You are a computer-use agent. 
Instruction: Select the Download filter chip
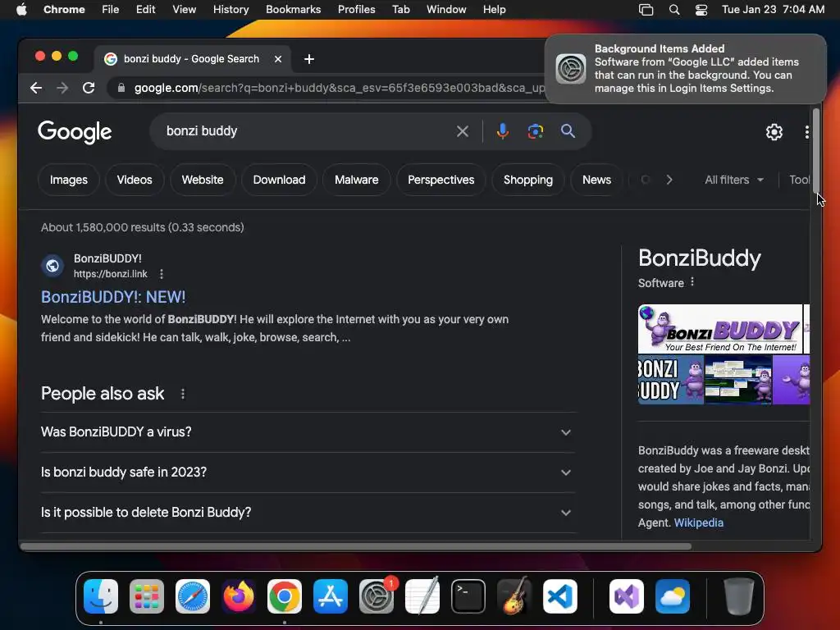click(279, 180)
